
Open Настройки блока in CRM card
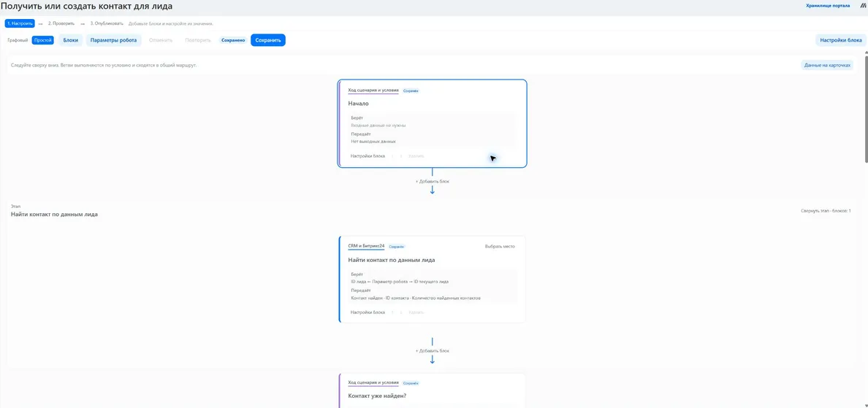pyautogui.click(x=368, y=312)
